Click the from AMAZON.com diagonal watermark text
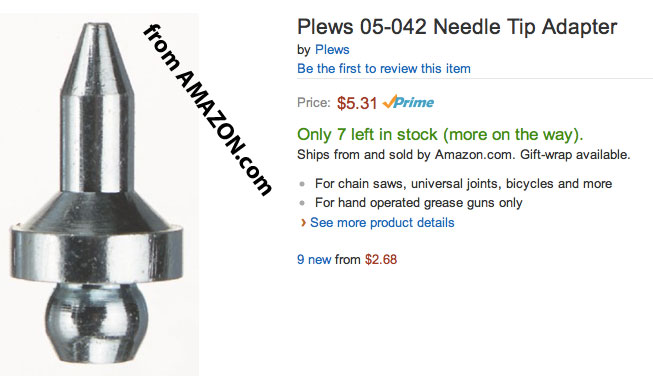Image resolution: width=653 pixels, height=377 pixels. coord(207,110)
